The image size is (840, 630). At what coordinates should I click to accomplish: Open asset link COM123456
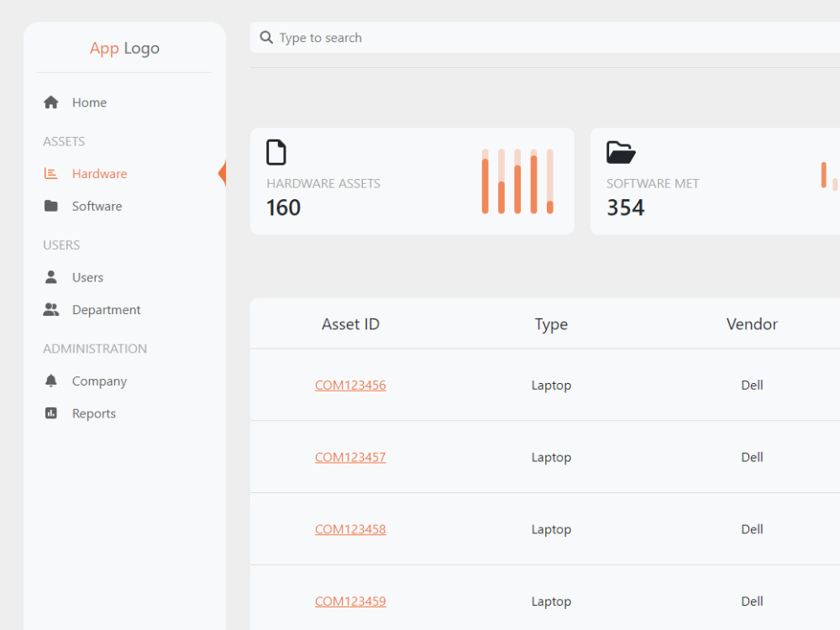[350, 386]
